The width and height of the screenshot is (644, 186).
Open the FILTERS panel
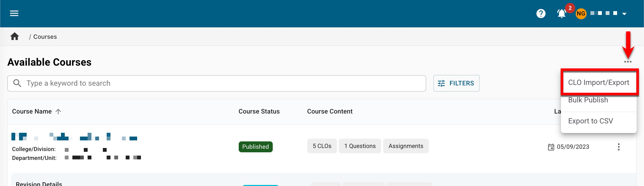[456, 83]
